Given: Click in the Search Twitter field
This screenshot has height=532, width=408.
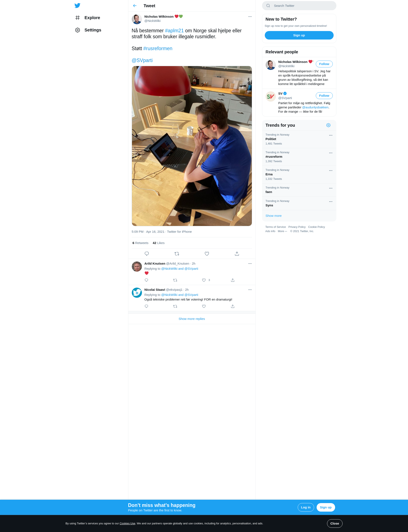Looking at the screenshot, I should pyautogui.click(x=299, y=6).
